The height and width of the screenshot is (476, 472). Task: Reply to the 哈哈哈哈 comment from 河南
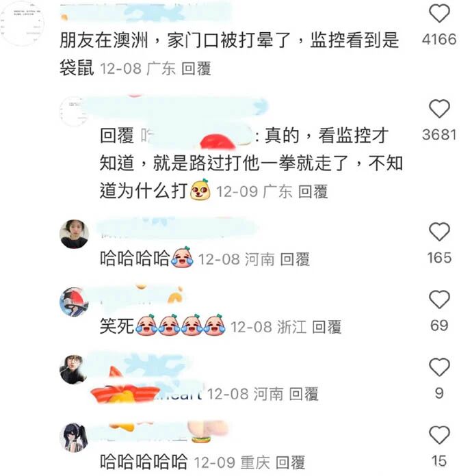295,260
